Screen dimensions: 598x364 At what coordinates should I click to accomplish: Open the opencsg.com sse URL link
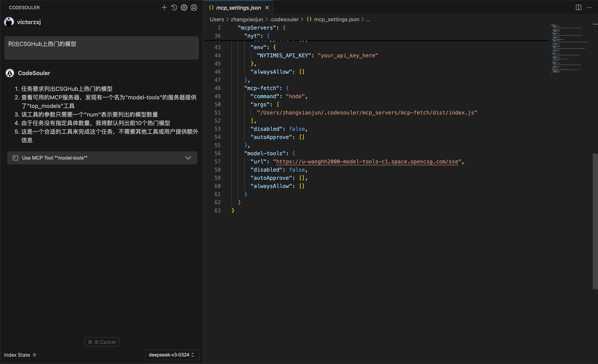pyautogui.click(x=367, y=162)
